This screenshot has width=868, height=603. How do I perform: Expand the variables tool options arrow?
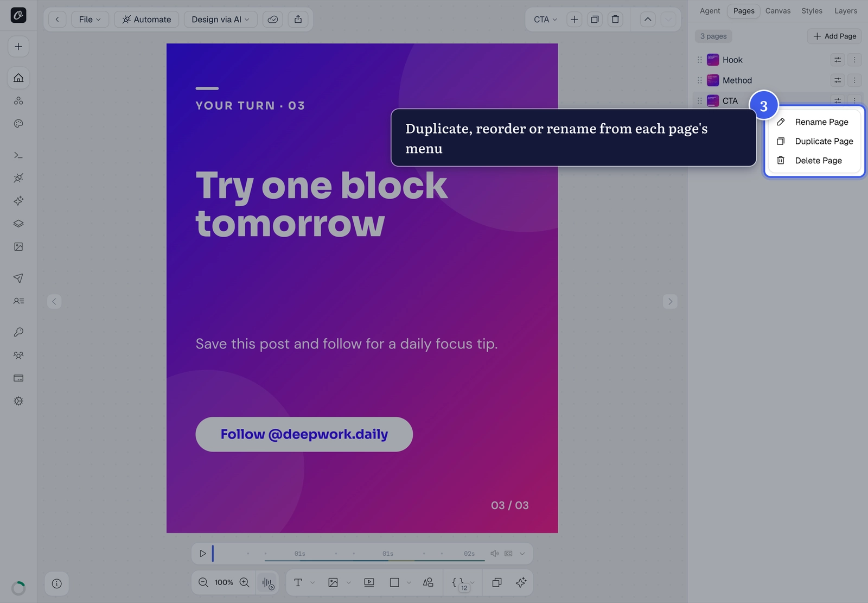pos(473,583)
